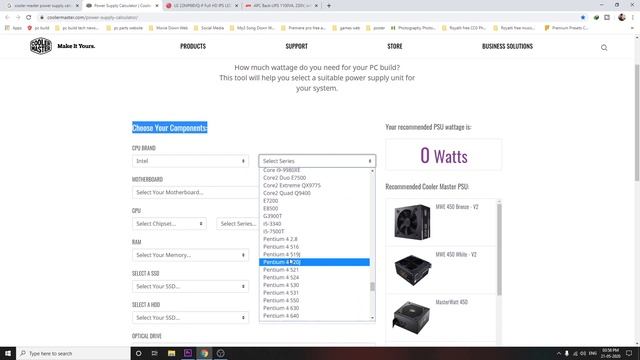The image size is (640, 360).
Task: Open the notification center icon
Action: point(629,353)
